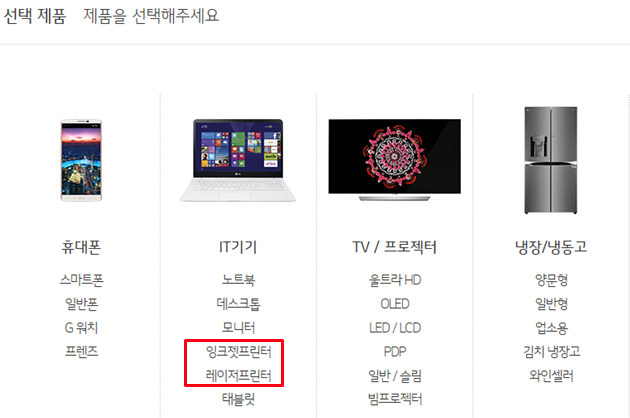This screenshot has height=418, width=630.
Task: Select 울트라 HD television type
Action: [395, 280]
